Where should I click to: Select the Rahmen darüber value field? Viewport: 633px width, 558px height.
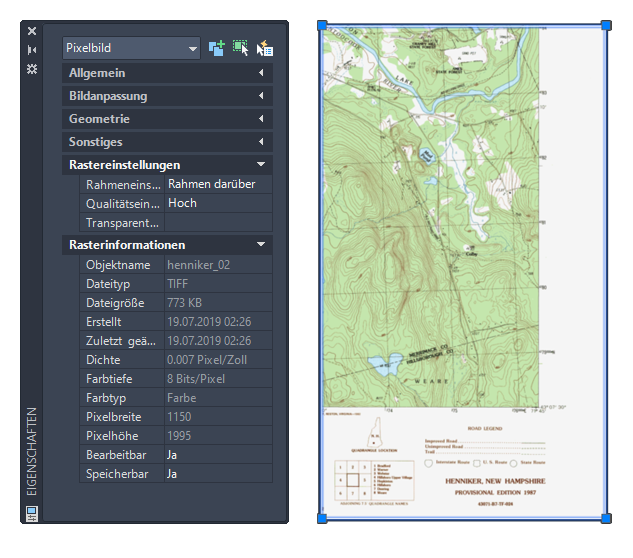[x=218, y=184]
